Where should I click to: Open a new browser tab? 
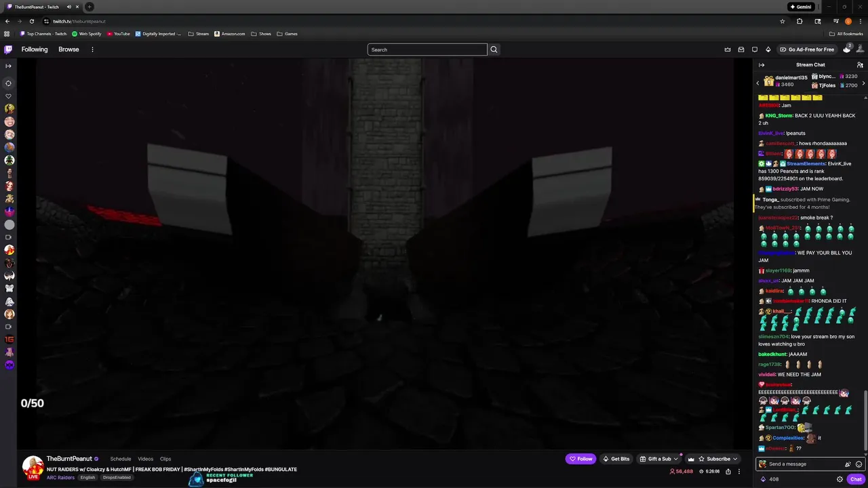89,7
